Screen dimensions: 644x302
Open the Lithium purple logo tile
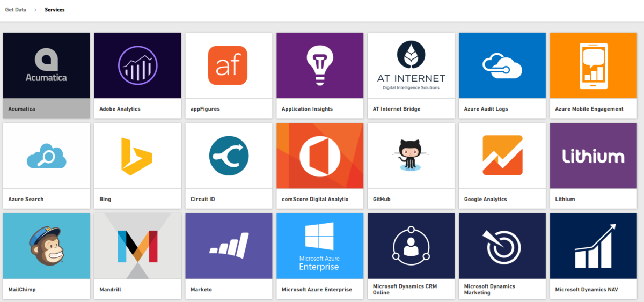[594, 156]
